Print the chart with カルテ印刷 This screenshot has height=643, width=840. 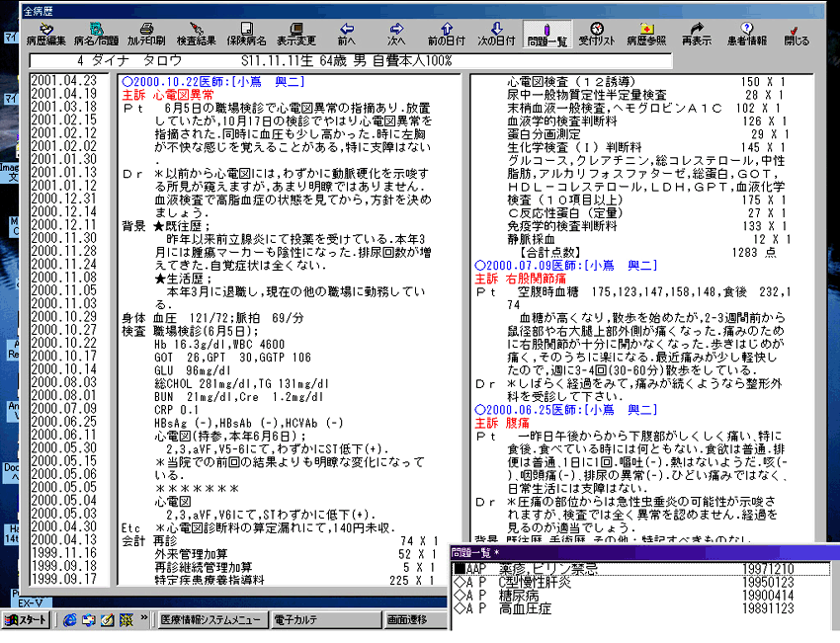[x=146, y=35]
